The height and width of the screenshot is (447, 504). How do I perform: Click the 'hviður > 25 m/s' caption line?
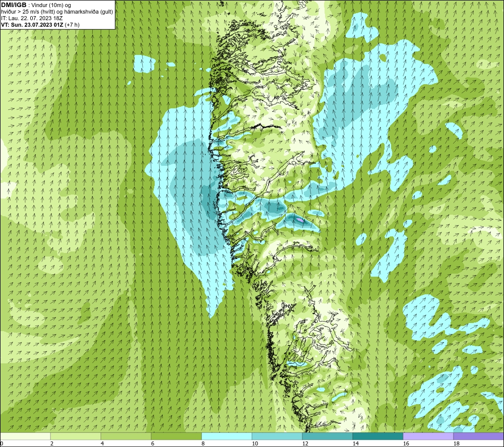[57, 12]
